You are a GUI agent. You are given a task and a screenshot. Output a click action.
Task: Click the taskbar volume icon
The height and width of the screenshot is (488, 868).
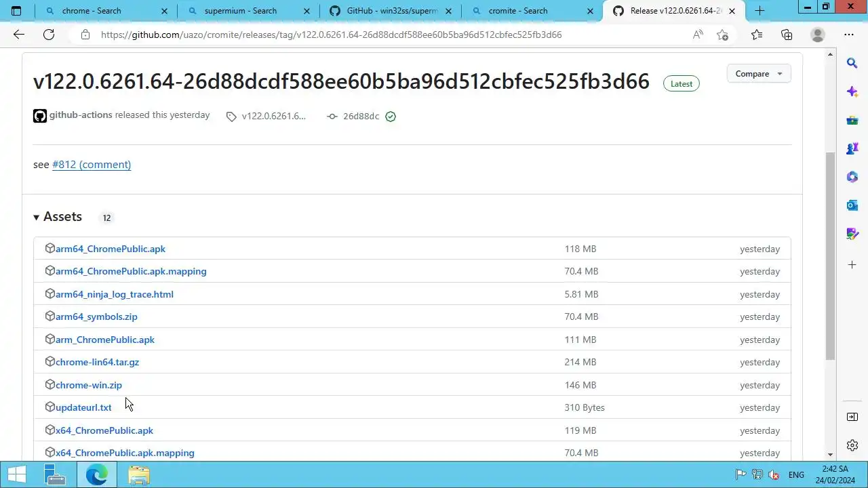(x=773, y=475)
